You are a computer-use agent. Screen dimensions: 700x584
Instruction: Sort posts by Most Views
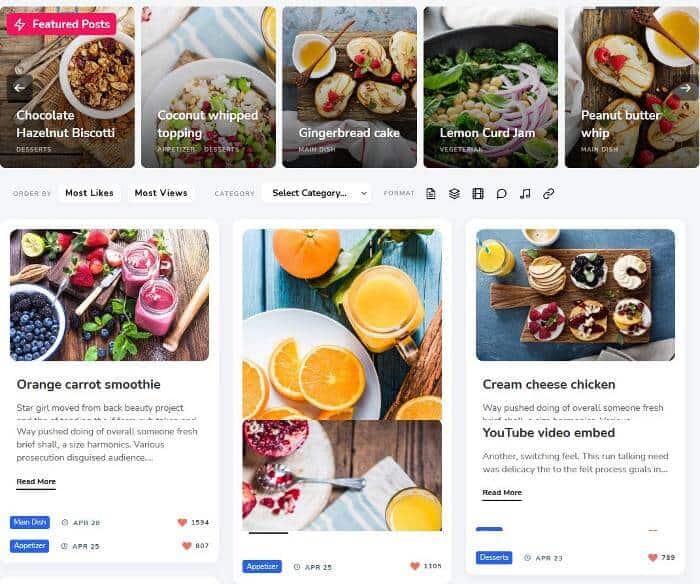[161, 193]
